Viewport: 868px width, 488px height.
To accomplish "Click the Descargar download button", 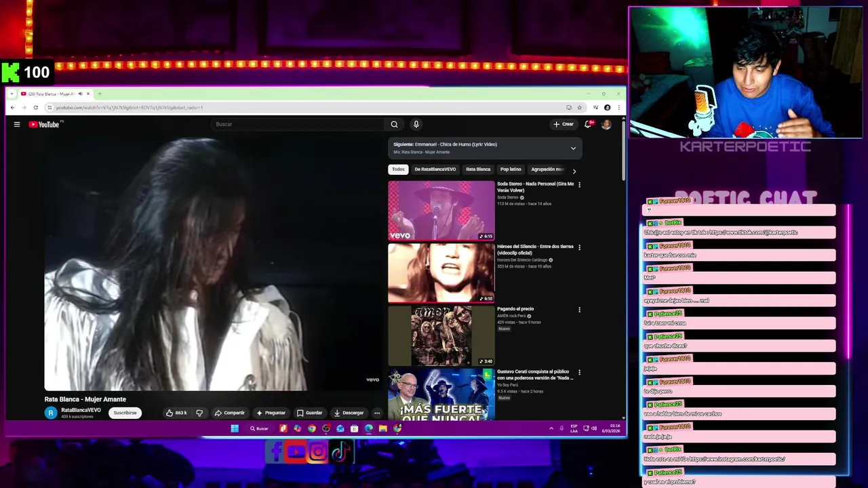I will 349,413.
